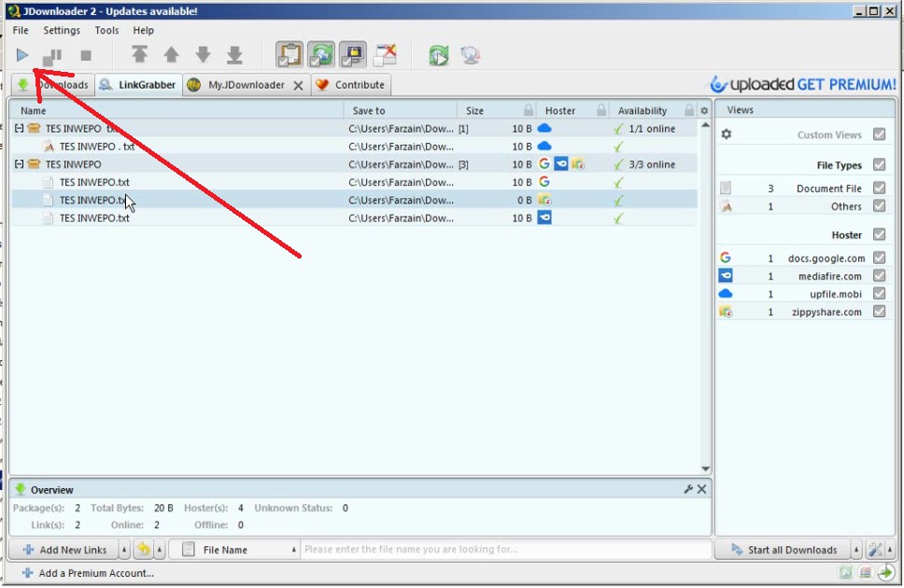904x588 pixels.
Task: Uncheck the docs.google.com hoster filter
Action: click(x=879, y=258)
